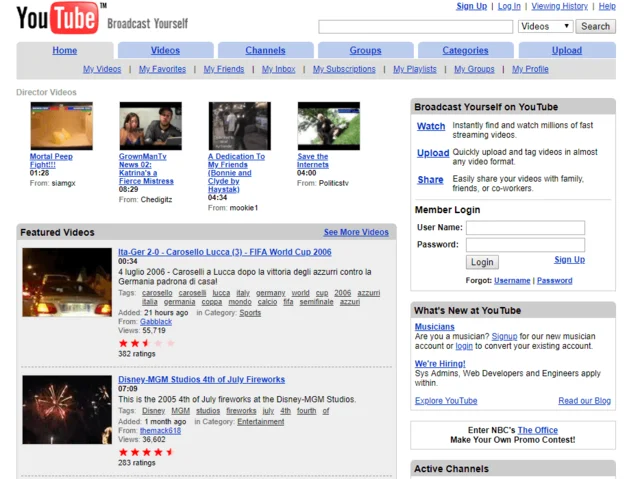Click GrownManTv News 02 title link
Image resolution: width=640 pixels, height=479 pixels.
point(146,169)
